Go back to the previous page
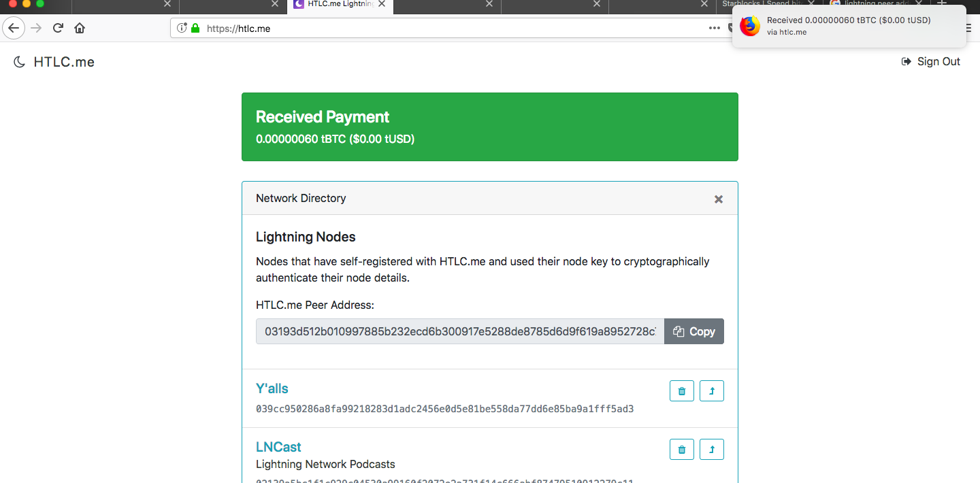The height and width of the screenshot is (483, 980). point(14,28)
